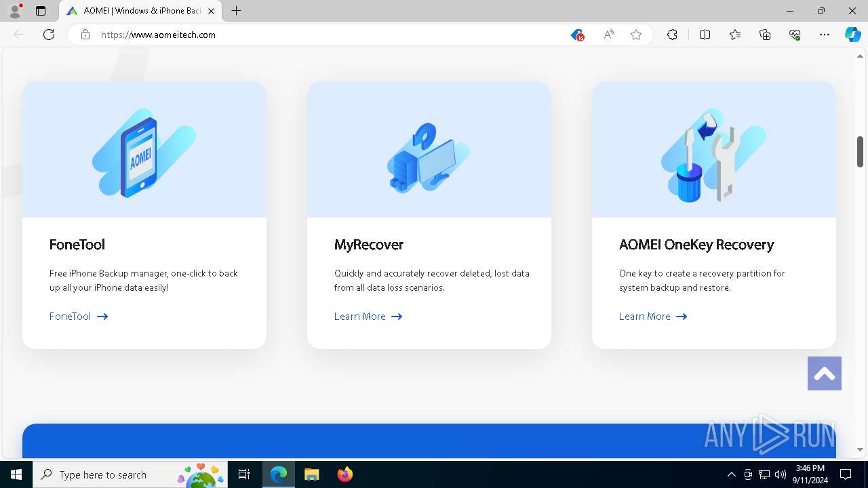The height and width of the screenshot is (488, 868).
Task: Go back to previous page
Action: 19,35
